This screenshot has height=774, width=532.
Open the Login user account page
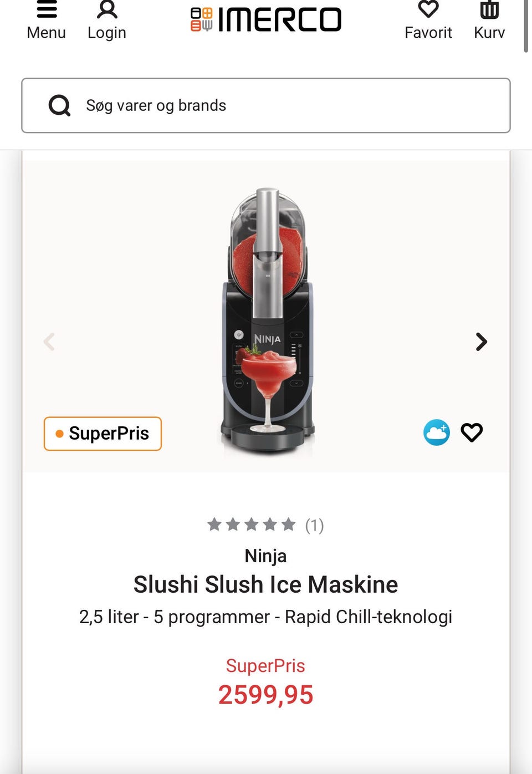pyautogui.click(x=107, y=21)
